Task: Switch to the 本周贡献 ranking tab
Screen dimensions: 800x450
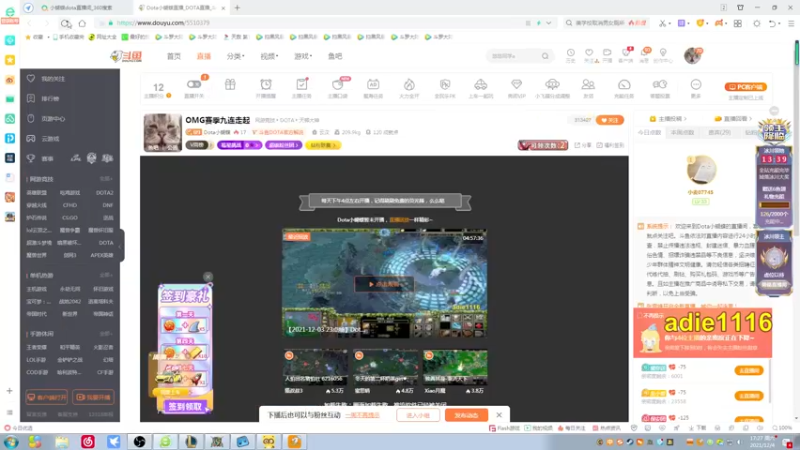Action: [x=682, y=132]
